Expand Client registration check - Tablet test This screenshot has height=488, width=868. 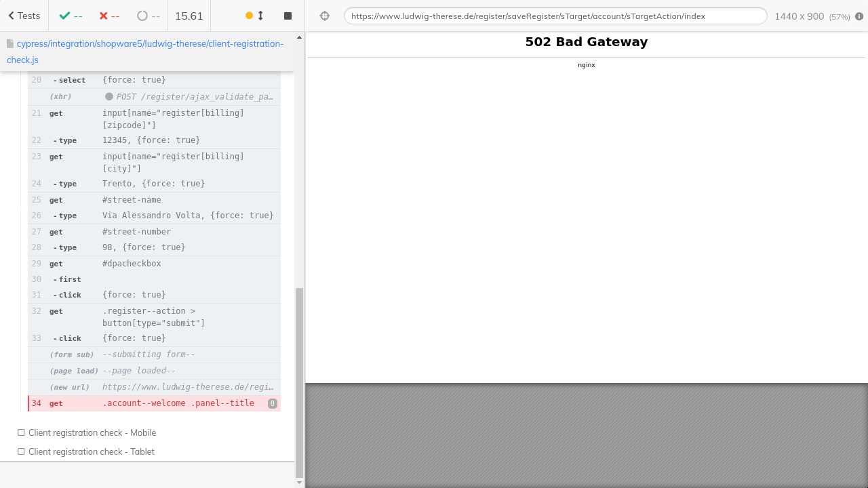pyautogui.click(x=91, y=451)
